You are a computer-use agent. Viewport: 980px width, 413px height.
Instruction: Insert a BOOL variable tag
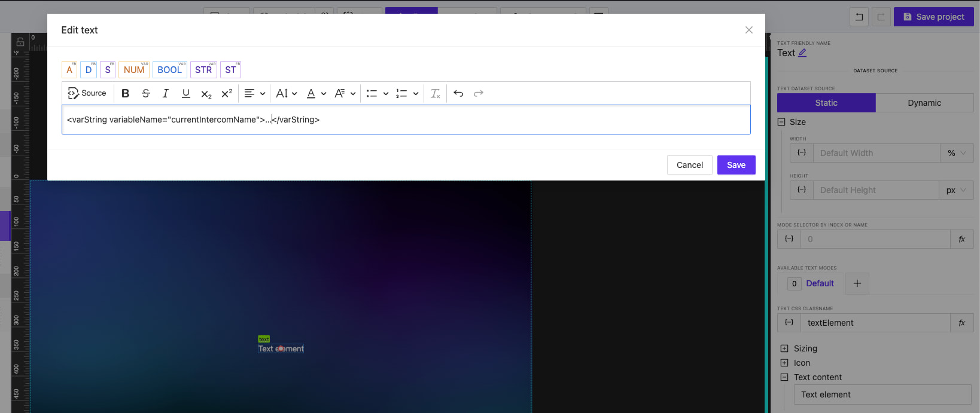click(x=169, y=70)
